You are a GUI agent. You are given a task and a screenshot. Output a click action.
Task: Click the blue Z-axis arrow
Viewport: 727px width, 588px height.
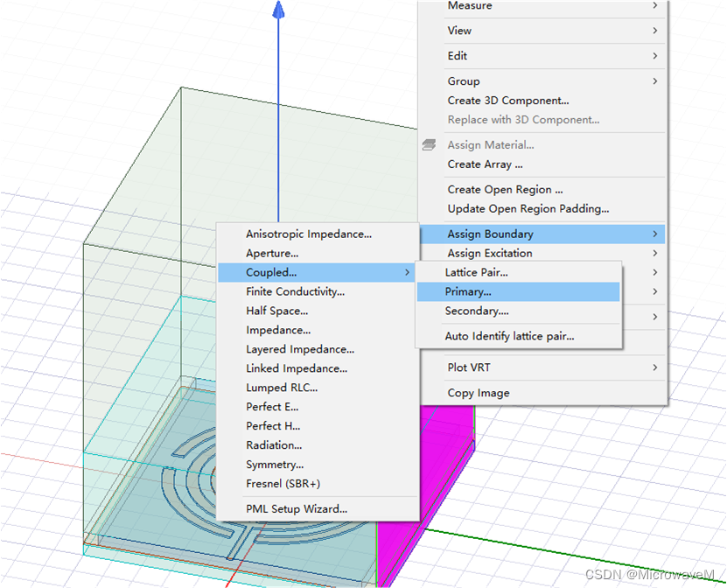tap(278, 10)
